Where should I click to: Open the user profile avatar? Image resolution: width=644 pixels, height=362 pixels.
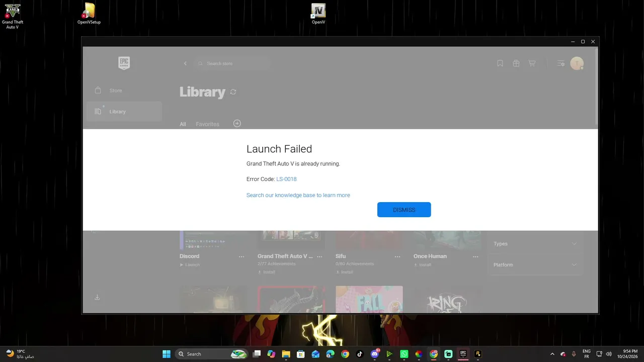[x=577, y=63]
